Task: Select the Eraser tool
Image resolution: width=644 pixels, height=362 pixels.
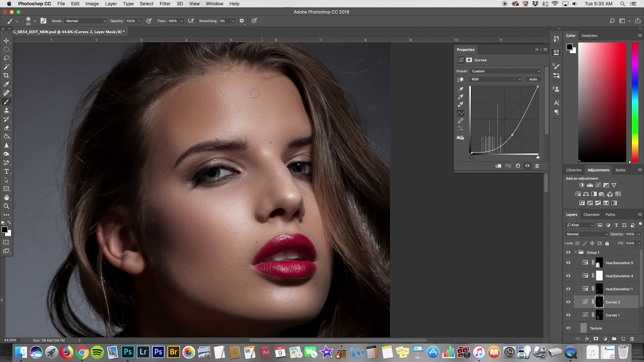Action: click(7, 128)
